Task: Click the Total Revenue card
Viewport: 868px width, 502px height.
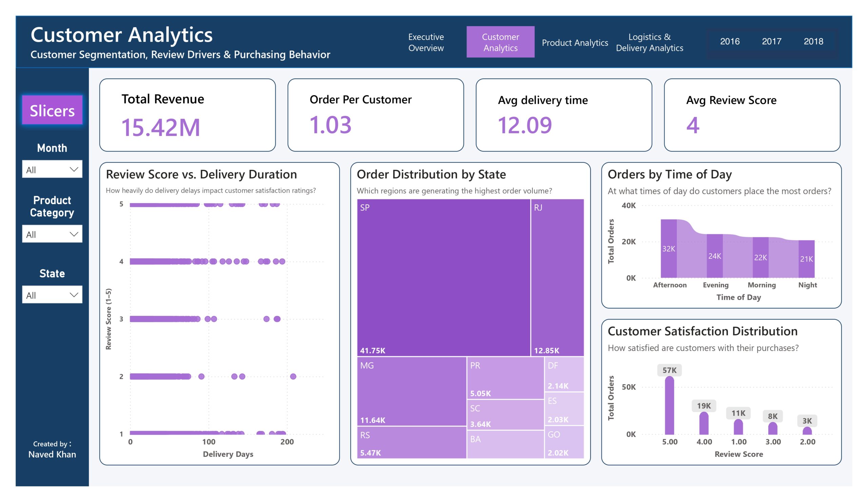Action: 188,115
